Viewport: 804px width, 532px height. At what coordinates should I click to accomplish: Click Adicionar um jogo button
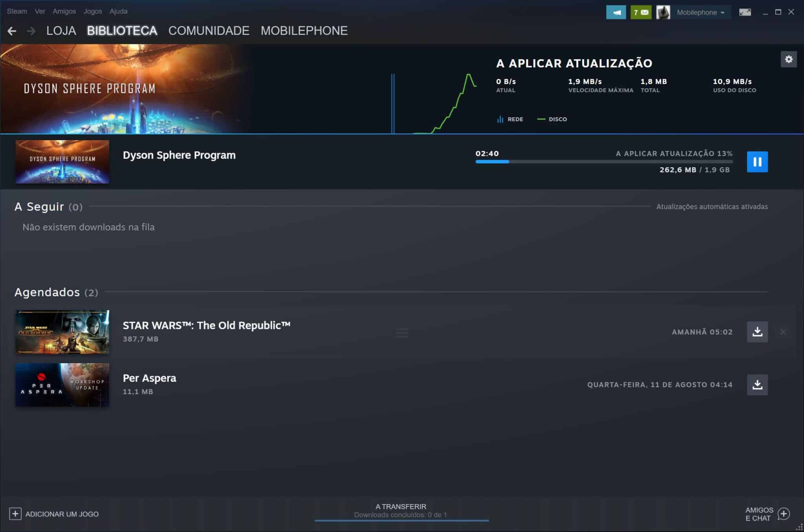pyautogui.click(x=54, y=514)
